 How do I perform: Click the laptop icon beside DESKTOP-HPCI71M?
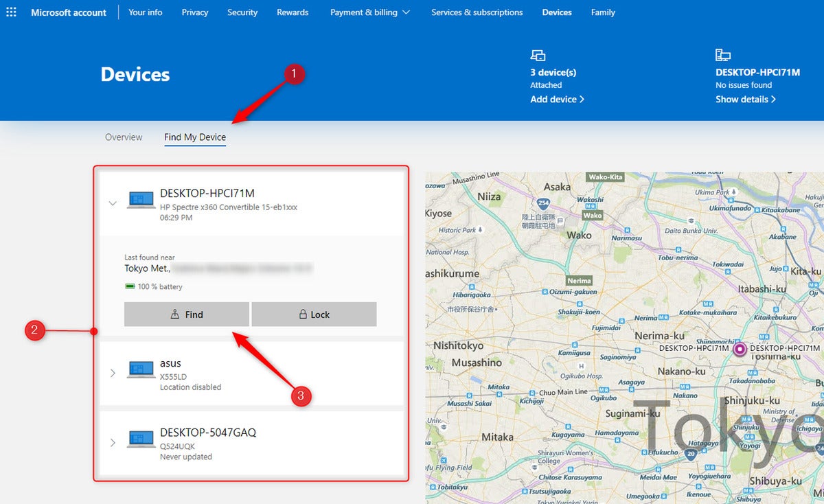pos(141,200)
